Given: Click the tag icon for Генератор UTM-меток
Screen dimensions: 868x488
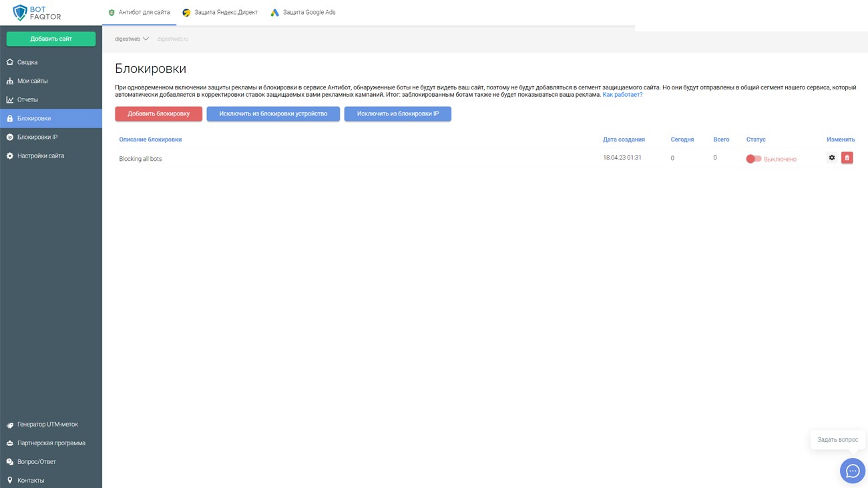Looking at the screenshot, I should coord(10,425).
